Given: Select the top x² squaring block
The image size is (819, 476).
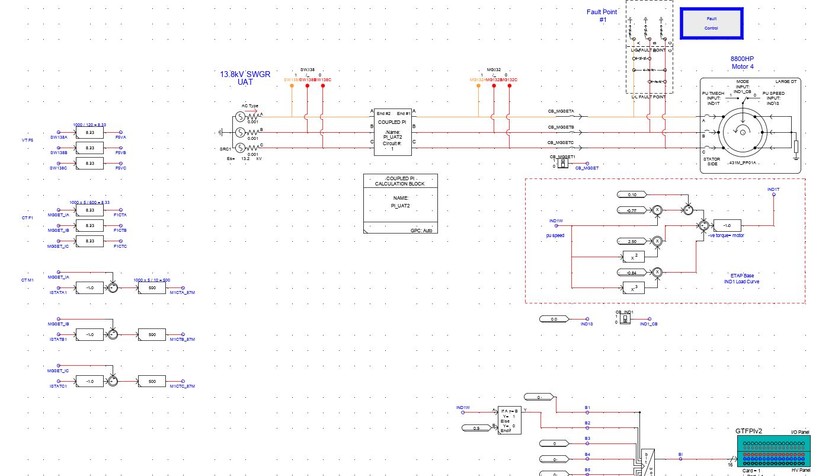Looking at the screenshot, I should coord(636,256).
